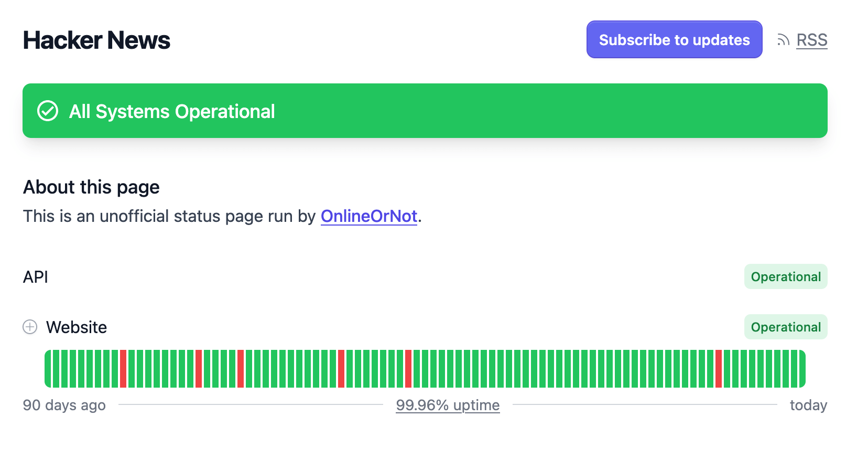Expand the Website component with plus icon
This screenshot has width=868, height=449.
point(30,327)
